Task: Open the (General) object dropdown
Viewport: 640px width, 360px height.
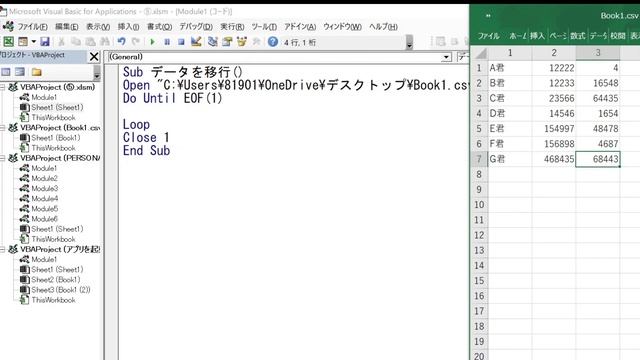Action: pyautogui.click(x=447, y=57)
